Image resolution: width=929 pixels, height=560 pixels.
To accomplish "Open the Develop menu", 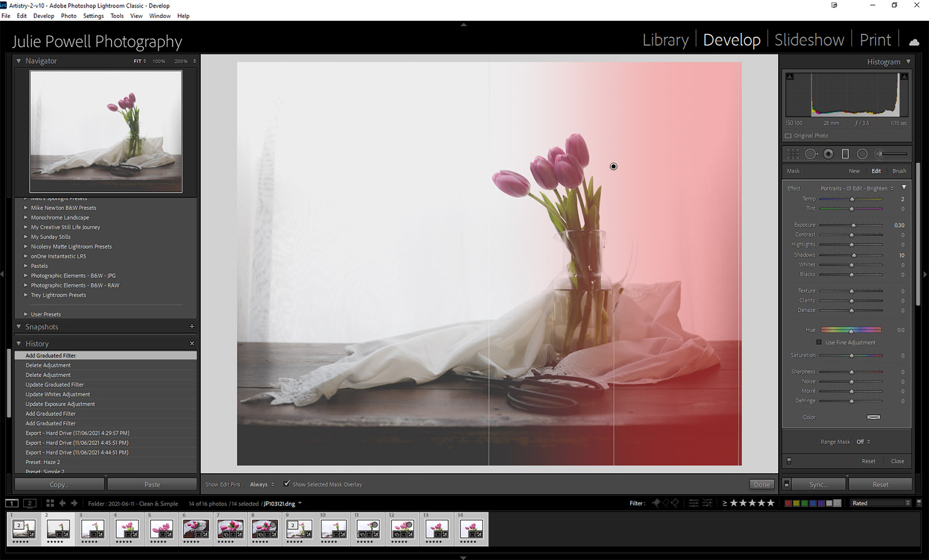I will [44, 16].
